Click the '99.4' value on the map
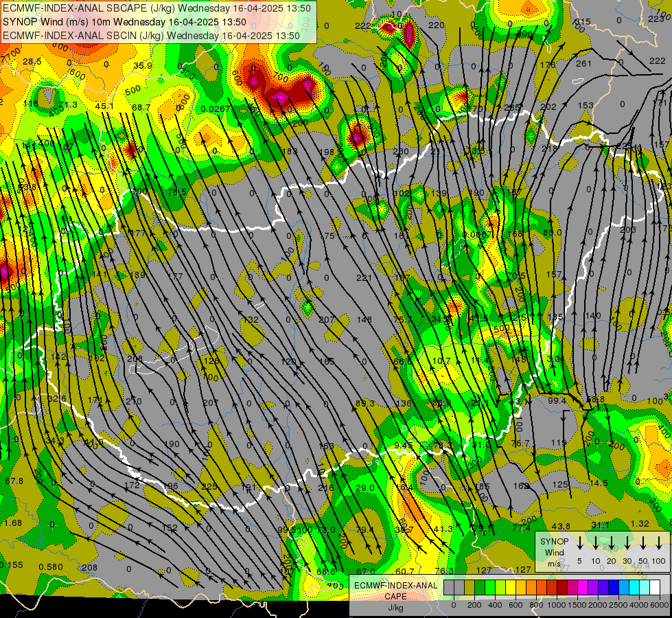Viewport: 672px width, 618px height. tap(557, 400)
